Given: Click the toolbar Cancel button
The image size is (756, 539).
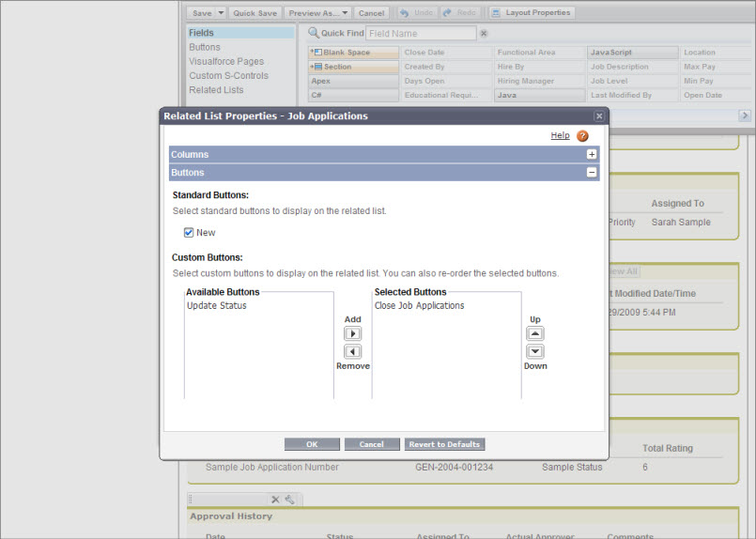Looking at the screenshot, I should coord(371,13).
